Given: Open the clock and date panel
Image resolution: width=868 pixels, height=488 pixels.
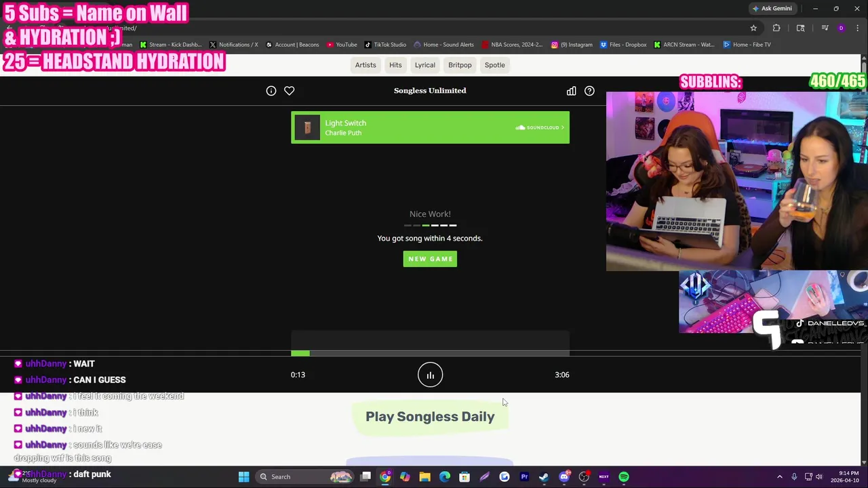Looking at the screenshot, I should (843, 477).
